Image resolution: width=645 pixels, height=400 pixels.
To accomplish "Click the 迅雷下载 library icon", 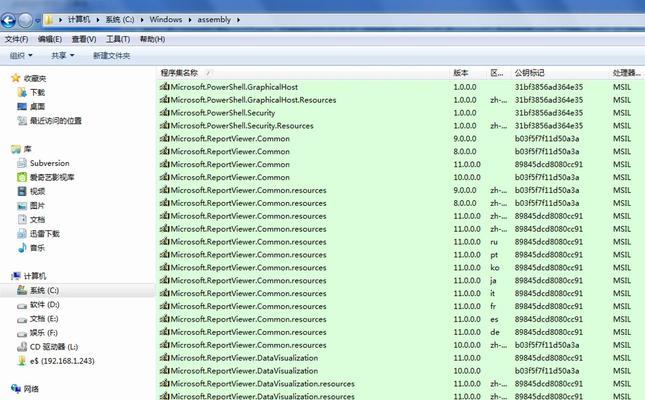I will tap(22, 234).
